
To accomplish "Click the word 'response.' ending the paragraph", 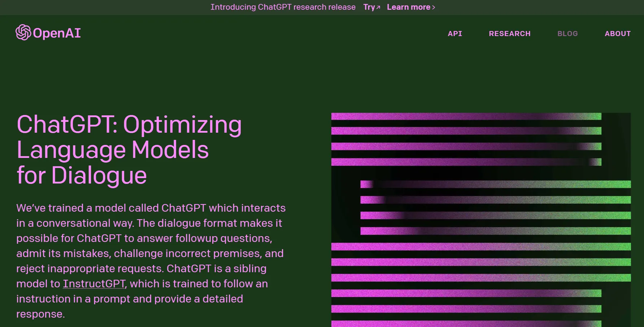I will (x=40, y=314).
